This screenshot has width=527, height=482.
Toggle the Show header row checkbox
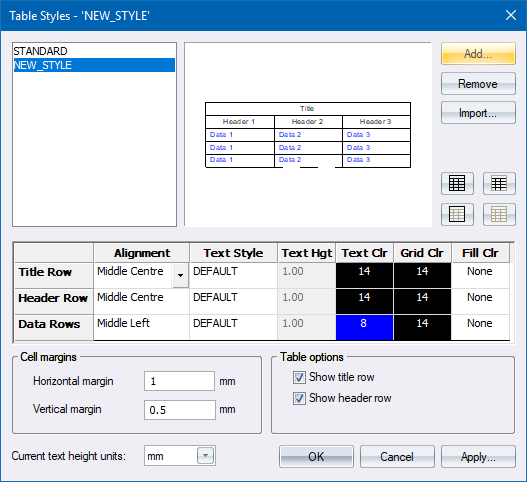point(299,398)
